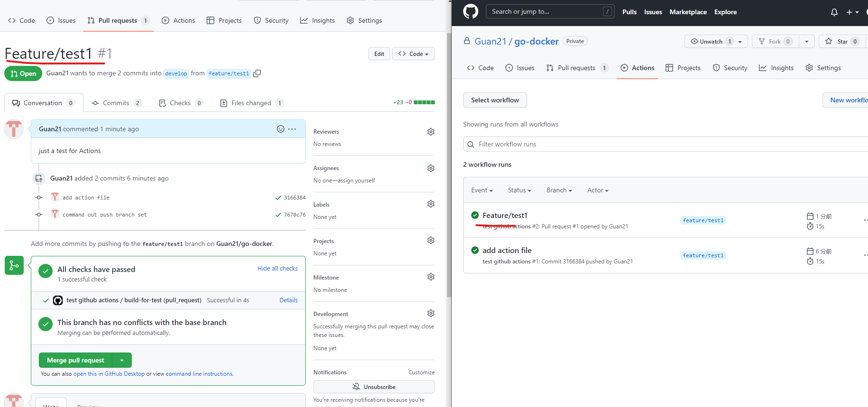Screen dimensions: 868x407
Task: Star the go-docker repository
Action: [x=842, y=41]
